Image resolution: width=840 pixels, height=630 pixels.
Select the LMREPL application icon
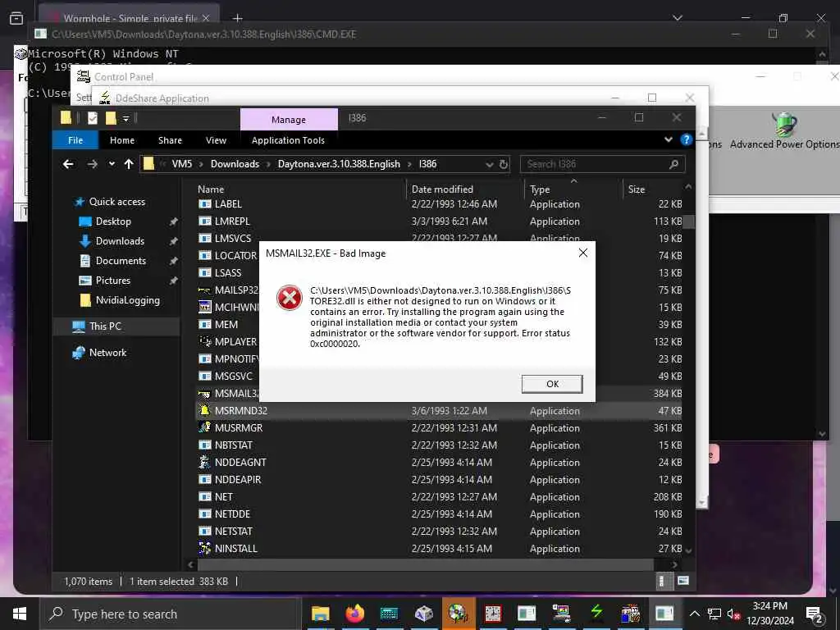click(204, 221)
